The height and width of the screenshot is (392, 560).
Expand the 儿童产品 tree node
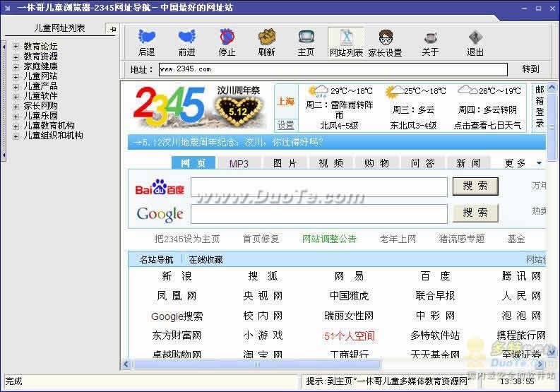pyautogui.click(x=16, y=86)
